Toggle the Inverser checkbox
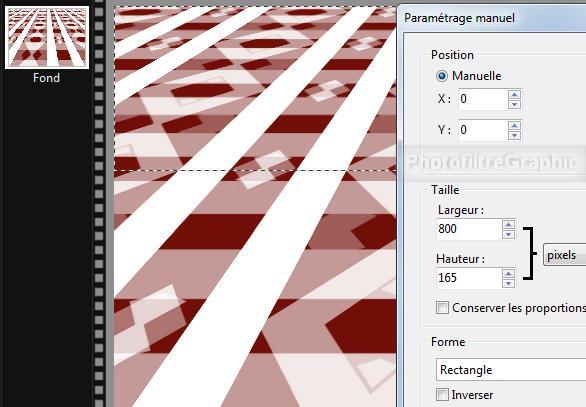The width and height of the screenshot is (586, 407). coord(442,394)
